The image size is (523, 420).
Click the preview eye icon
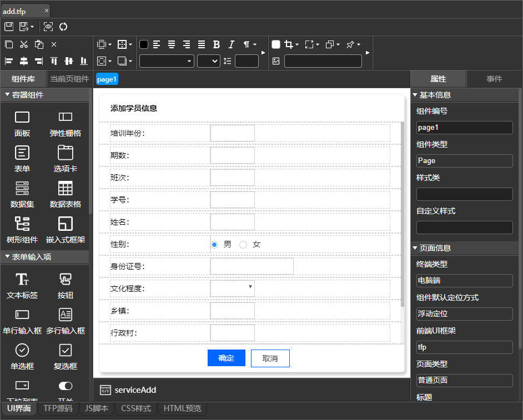(x=48, y=27)
